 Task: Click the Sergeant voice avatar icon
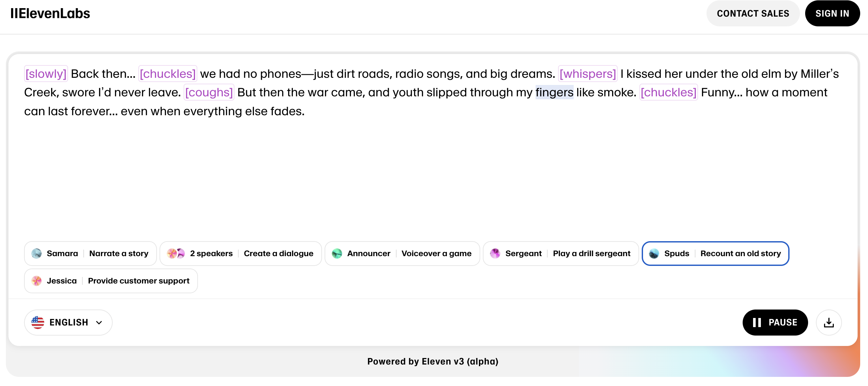click(x=495, y=253)
